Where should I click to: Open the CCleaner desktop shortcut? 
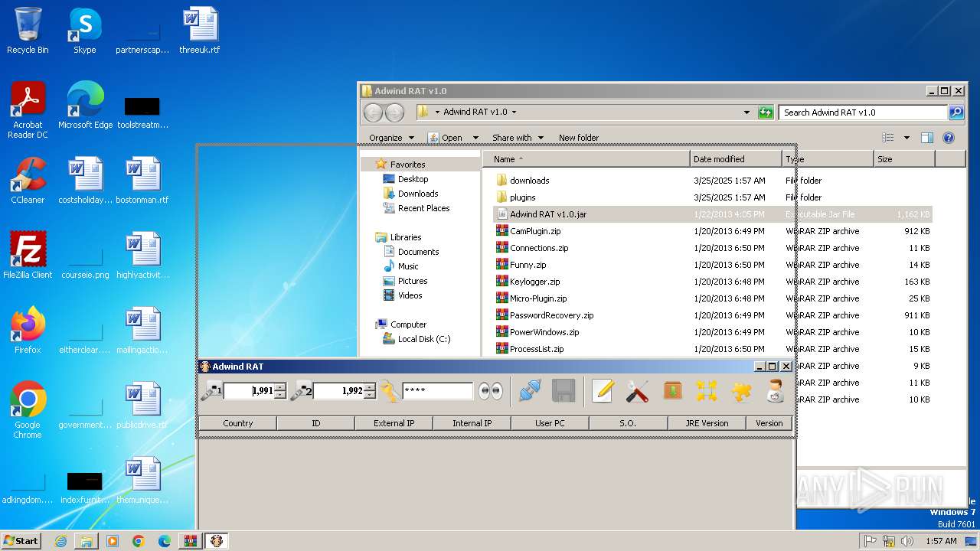pyautogui.click(x=28, y=181)
